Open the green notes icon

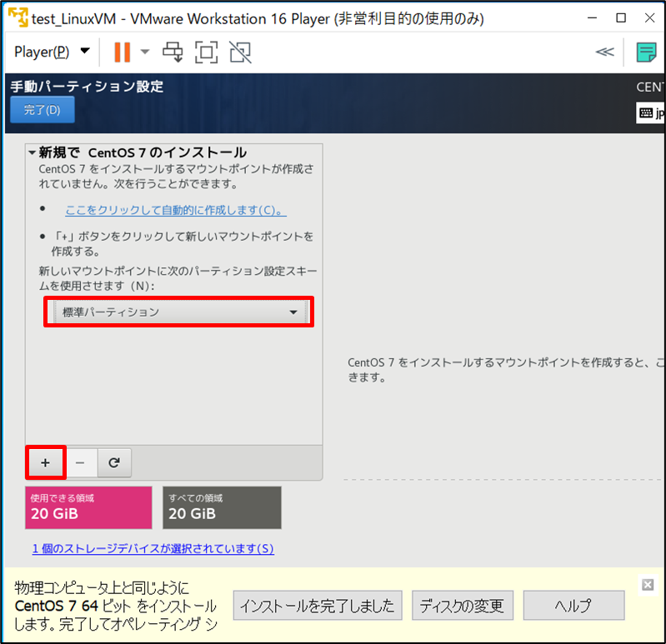(x=646, y=52)
